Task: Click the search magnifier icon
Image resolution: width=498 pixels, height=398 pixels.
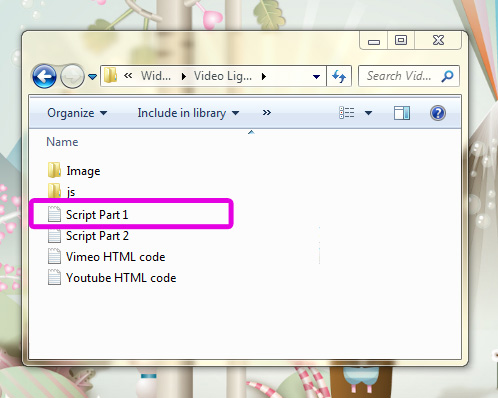Action: point(447,76)
